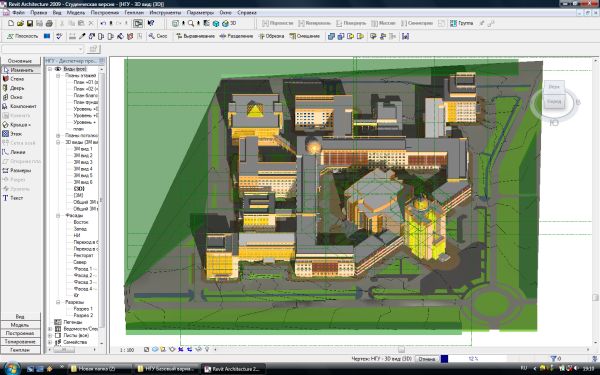Viewport: 600px width, 375px height.
Task: Open the type selector combo box
Action: (x=42, y=49)
